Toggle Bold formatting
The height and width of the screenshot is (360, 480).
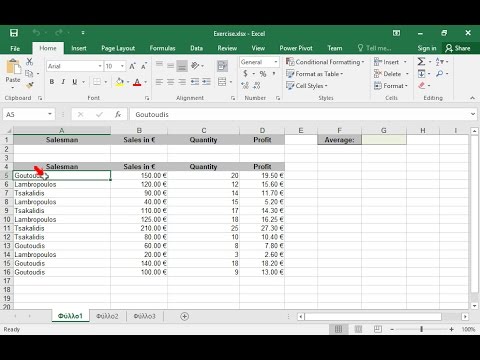(52, 82)
